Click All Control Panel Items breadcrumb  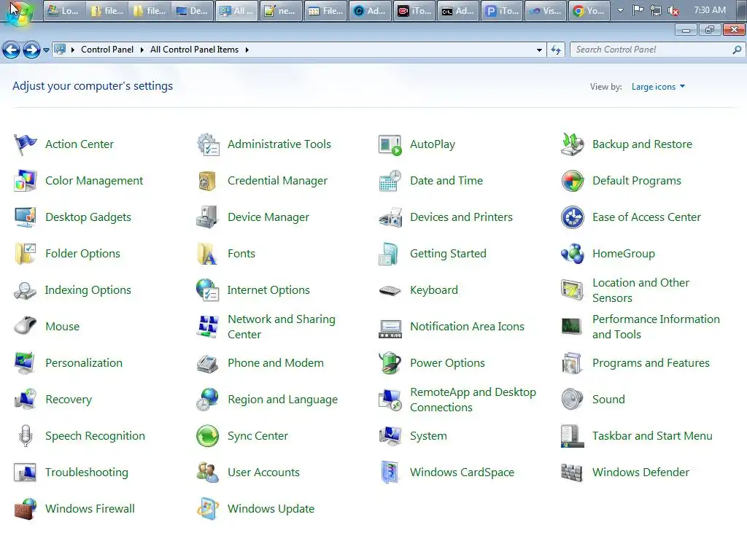click(x=194, y=50)
